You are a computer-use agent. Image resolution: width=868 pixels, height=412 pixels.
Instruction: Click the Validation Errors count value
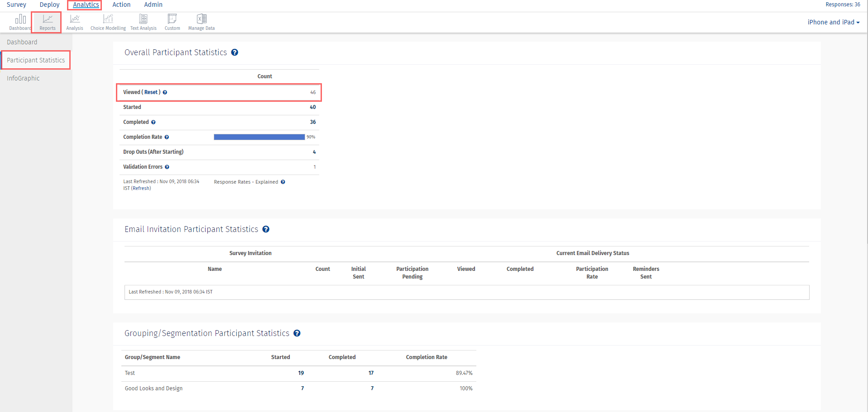coord(314,167)
